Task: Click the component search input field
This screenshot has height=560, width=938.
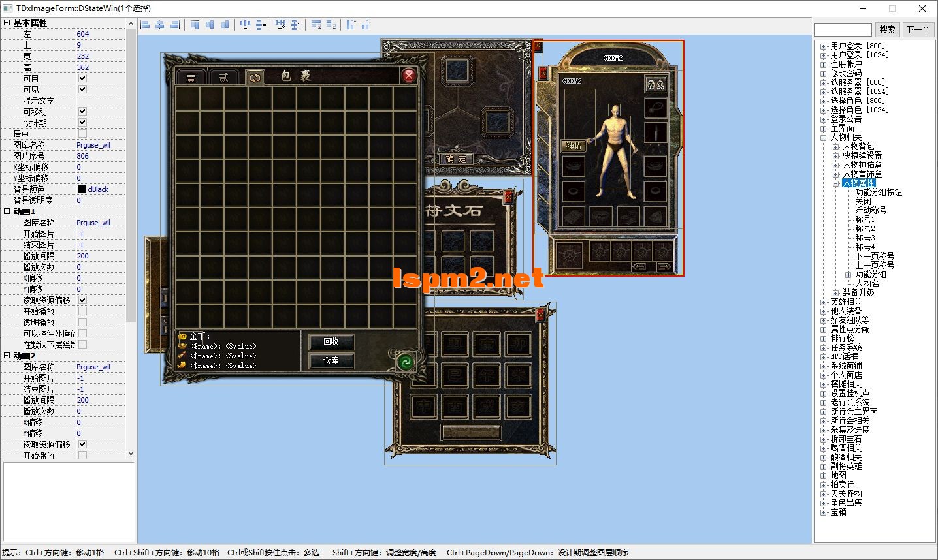Action: pos(843,30)
